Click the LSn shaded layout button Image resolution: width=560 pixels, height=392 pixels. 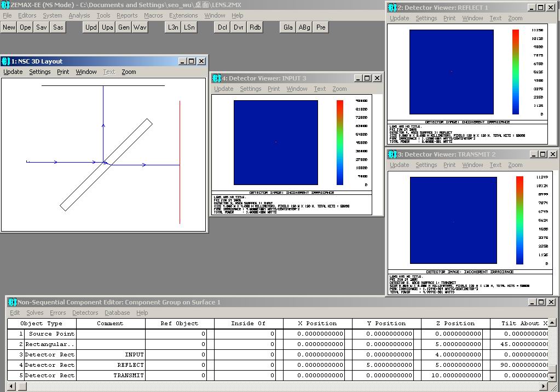pos(189,27)
